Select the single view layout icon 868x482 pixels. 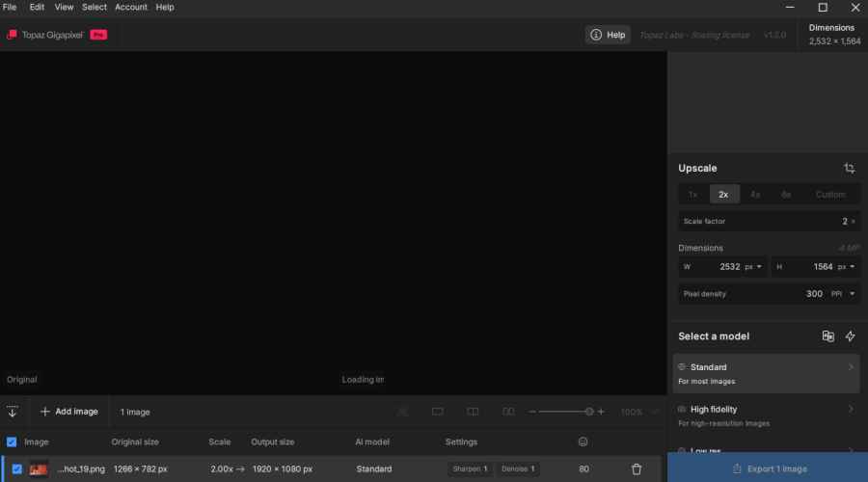(x=437, y=412)
